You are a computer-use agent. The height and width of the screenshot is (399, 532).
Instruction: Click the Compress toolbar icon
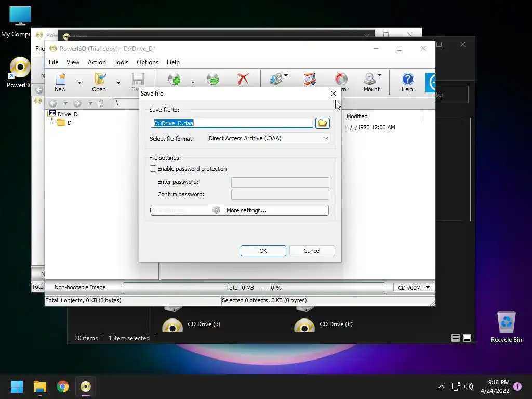coord(310,79)
